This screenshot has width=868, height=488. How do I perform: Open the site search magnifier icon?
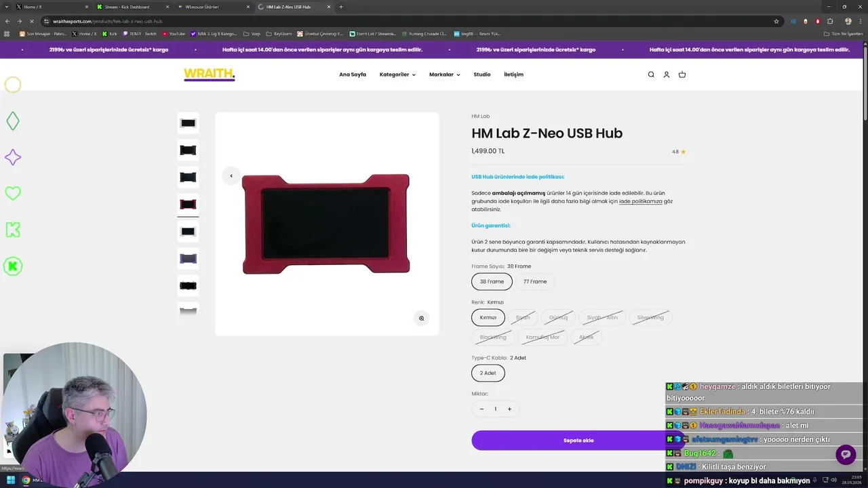[651, 75]
